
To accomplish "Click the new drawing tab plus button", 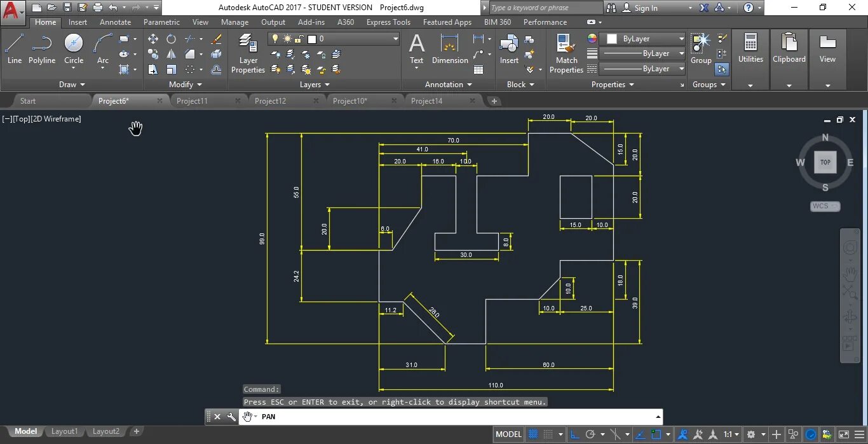I will click(x=494, y=101).
